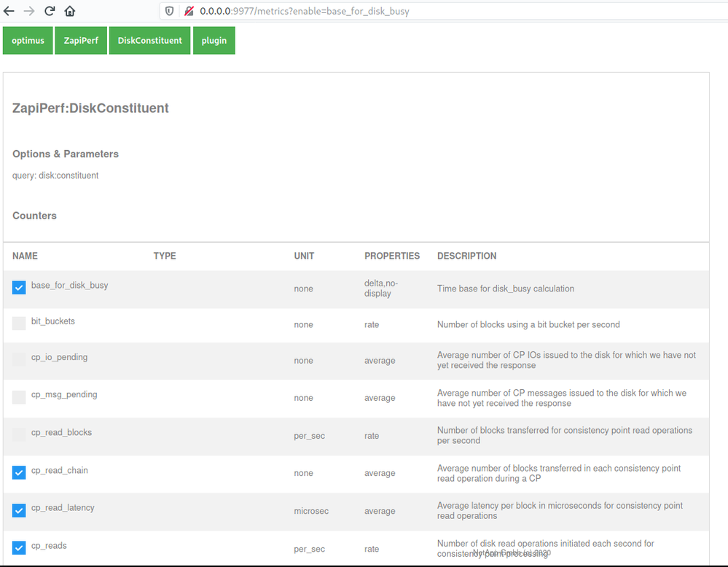Switch to the ZapiPerf section
728x567 pixels.
80,40
